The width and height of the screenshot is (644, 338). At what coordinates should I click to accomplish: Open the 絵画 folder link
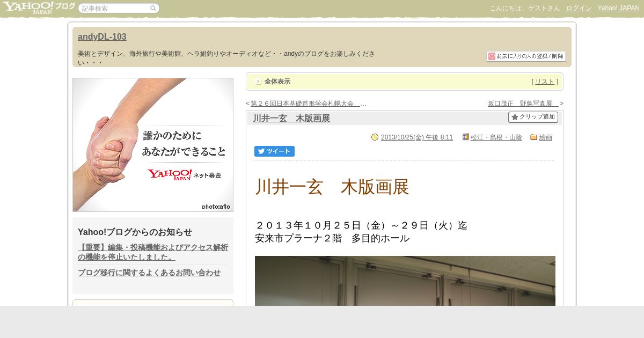pos(546,137)
